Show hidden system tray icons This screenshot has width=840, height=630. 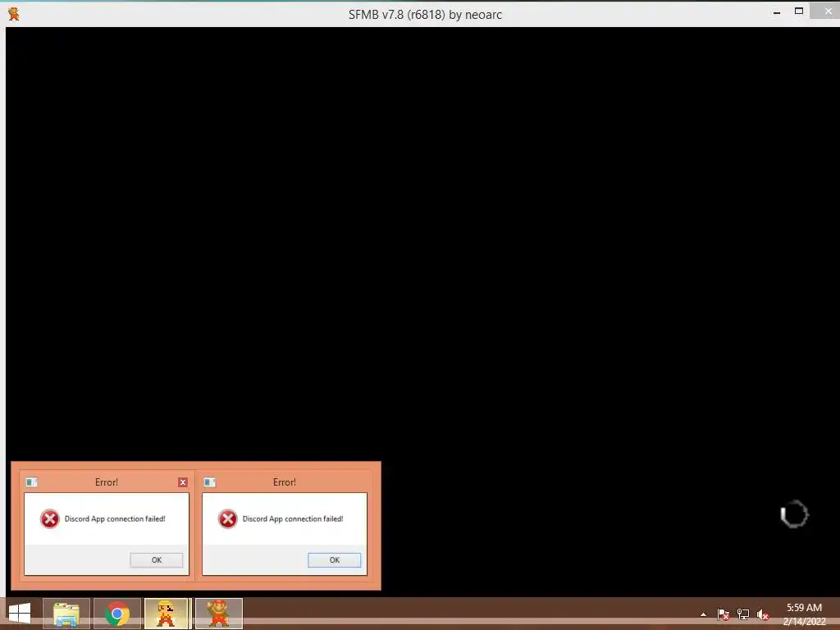click(x=703, y=614)
